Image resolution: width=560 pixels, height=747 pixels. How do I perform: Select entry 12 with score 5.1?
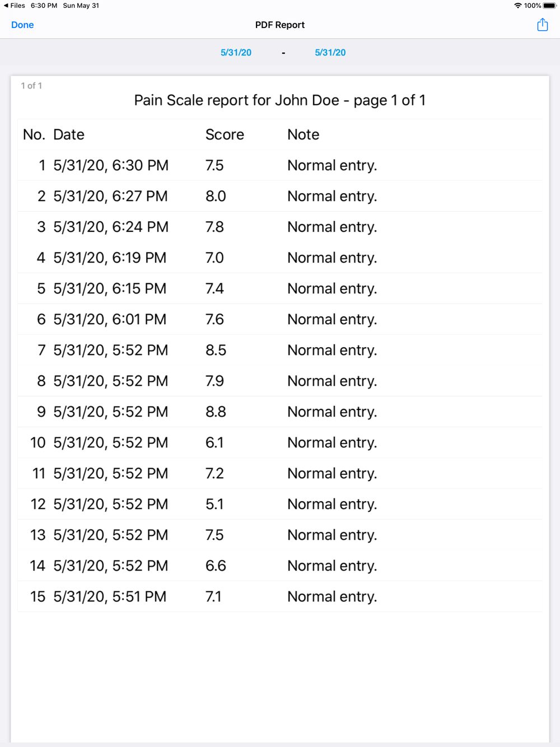(280, 504)
